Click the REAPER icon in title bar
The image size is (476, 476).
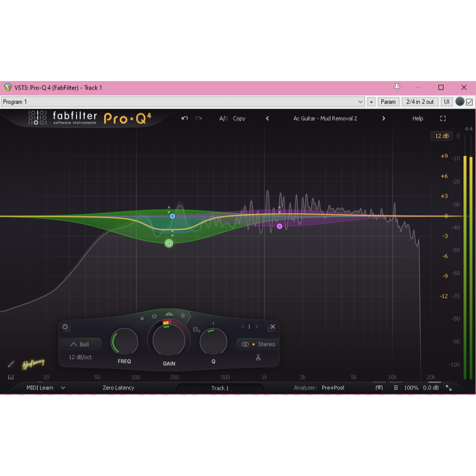coord(8,88)
